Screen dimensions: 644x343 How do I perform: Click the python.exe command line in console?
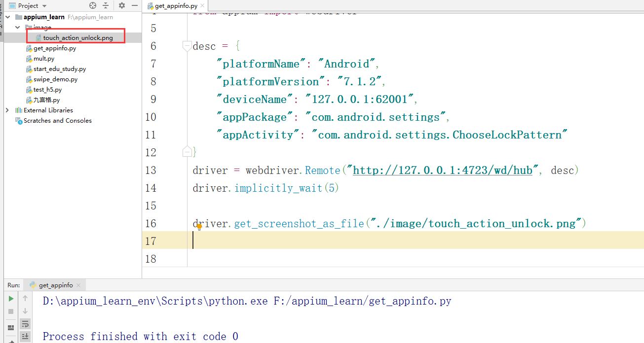[x=247, y=301]
